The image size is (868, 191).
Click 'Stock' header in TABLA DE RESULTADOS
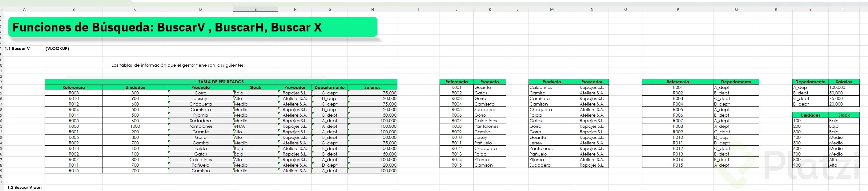pos(255,87)
